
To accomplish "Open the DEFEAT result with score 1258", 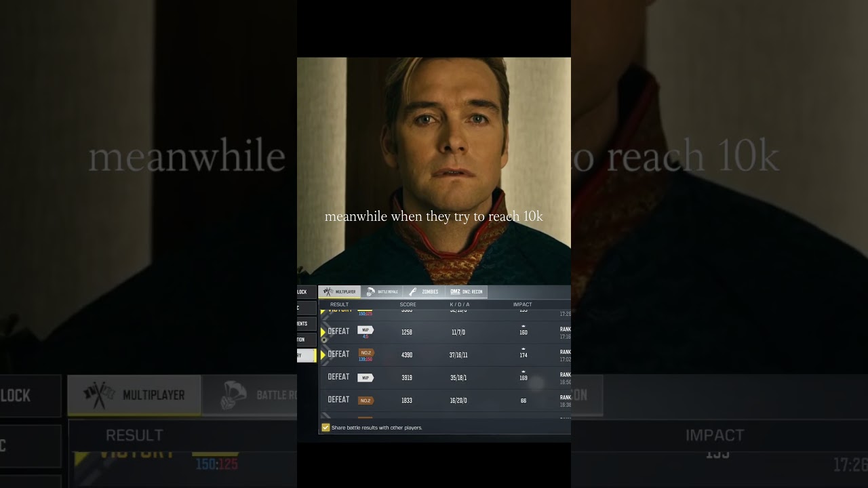I will (x=338, y=331).
